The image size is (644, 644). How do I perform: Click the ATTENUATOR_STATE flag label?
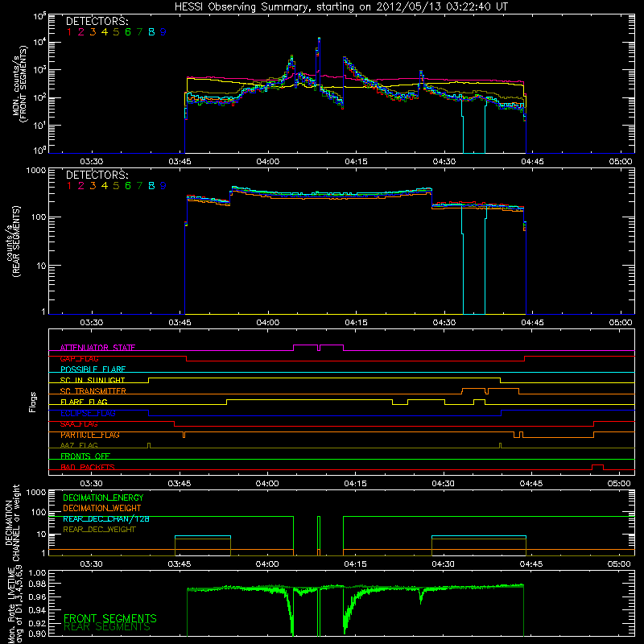(x=97, y=348)
